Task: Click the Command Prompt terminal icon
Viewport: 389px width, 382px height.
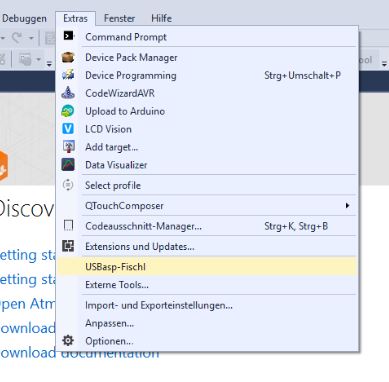Action: (x=68, y=35)
